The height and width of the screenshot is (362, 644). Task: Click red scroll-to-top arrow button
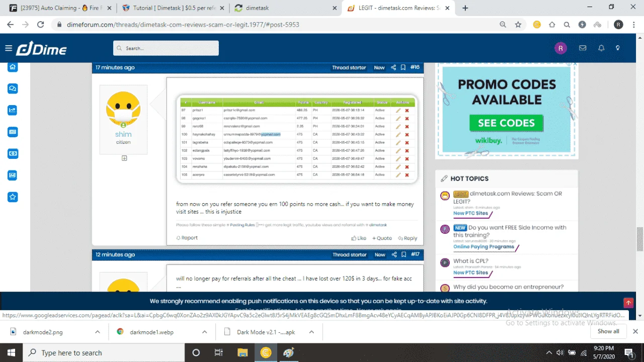click(628, 303)
